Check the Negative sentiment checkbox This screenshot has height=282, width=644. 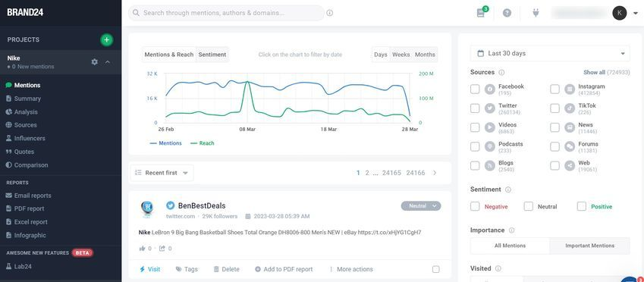tap(475, 206)
